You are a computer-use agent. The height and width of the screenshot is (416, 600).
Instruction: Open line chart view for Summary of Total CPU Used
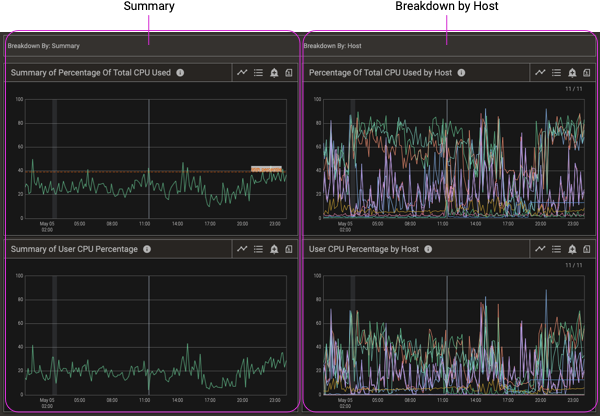(242, 73)
